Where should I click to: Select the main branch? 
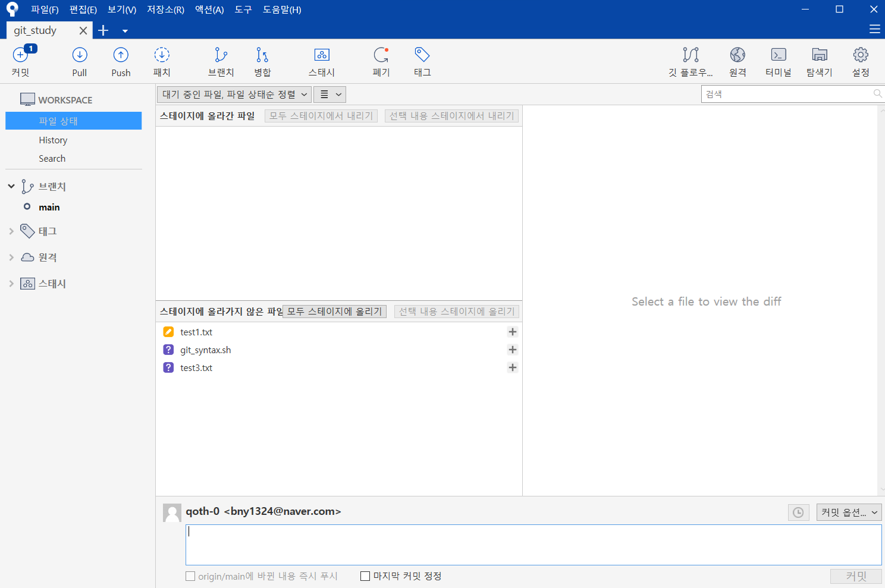(x=49, y=207)
